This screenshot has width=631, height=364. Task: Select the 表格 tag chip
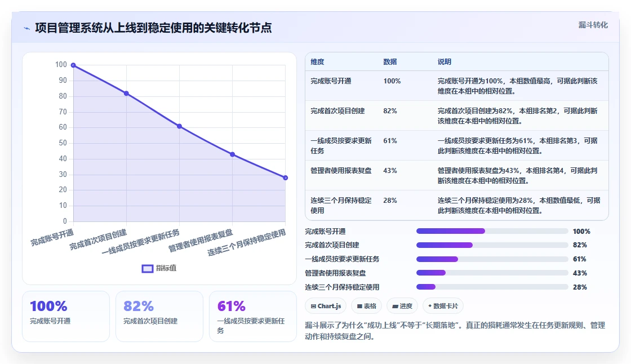click(x=367, y=306)
